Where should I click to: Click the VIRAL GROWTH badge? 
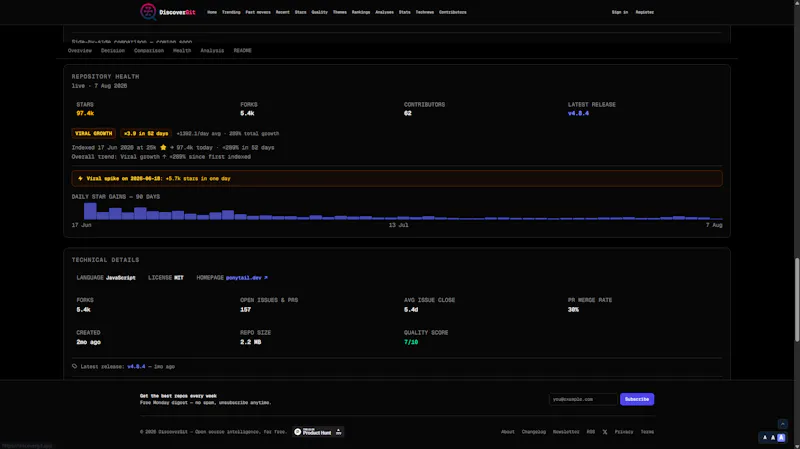point(93,133)
